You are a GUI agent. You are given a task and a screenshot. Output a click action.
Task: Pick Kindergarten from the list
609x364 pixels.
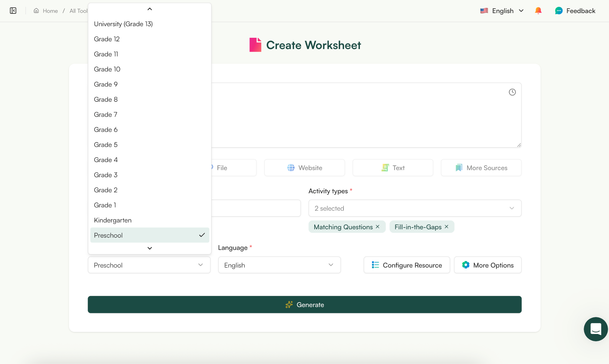tap(113, 220)
